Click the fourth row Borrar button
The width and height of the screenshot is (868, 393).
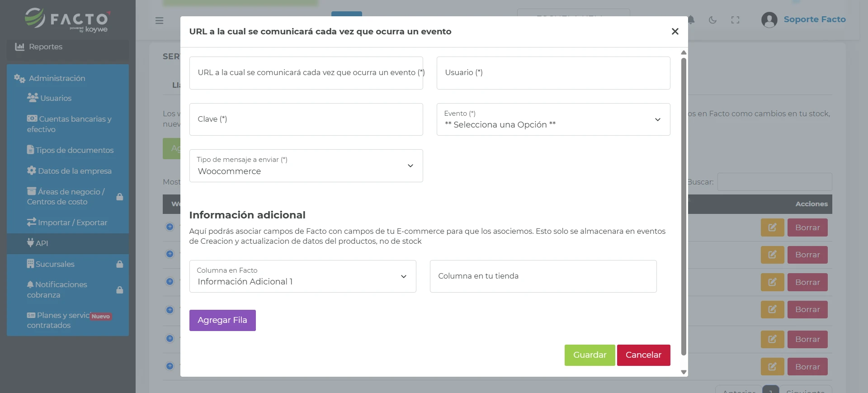[807, 309]
